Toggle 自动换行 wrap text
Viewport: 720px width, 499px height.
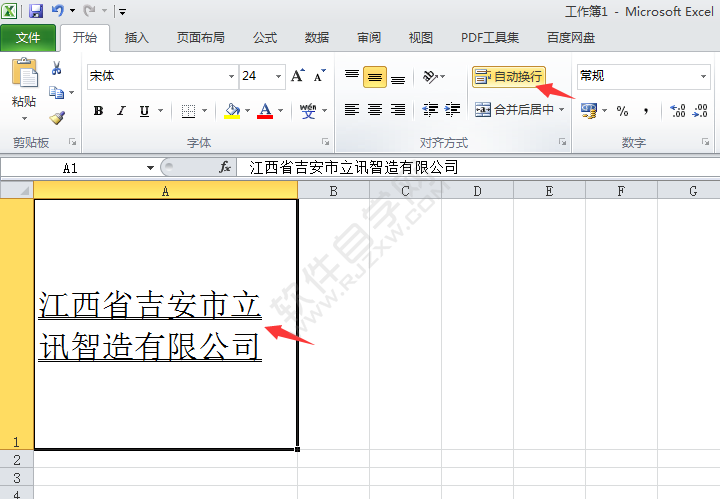(509, 76)
